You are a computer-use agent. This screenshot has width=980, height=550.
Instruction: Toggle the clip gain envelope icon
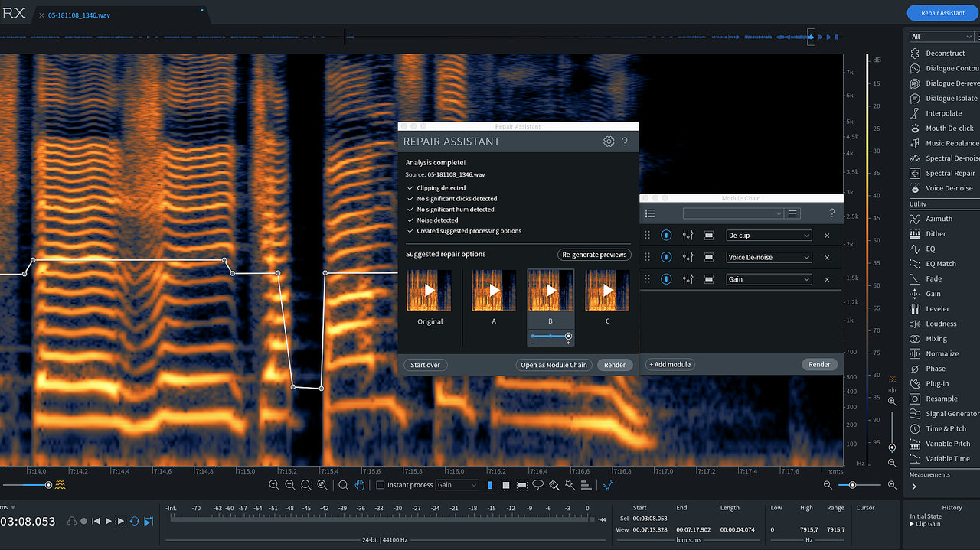pyautogui.click(x=608, y=485)
